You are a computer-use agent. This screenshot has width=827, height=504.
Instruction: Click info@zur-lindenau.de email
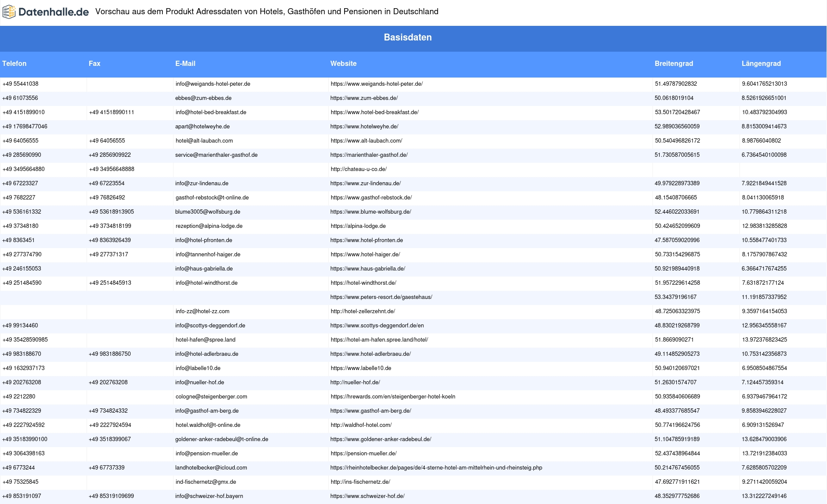tap(202, 184)
